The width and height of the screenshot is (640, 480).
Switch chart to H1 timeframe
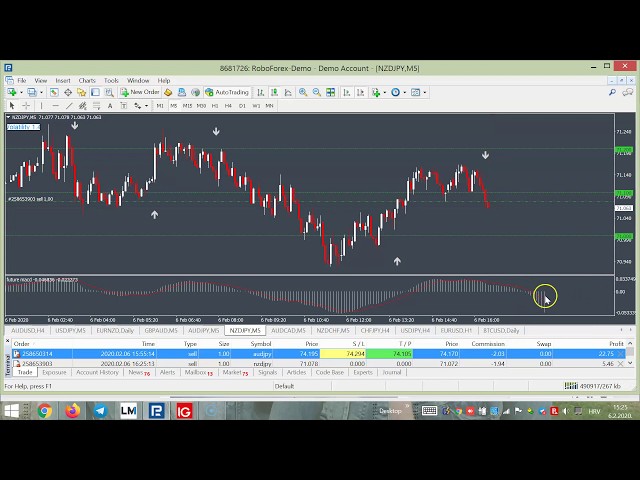point(214,105)
